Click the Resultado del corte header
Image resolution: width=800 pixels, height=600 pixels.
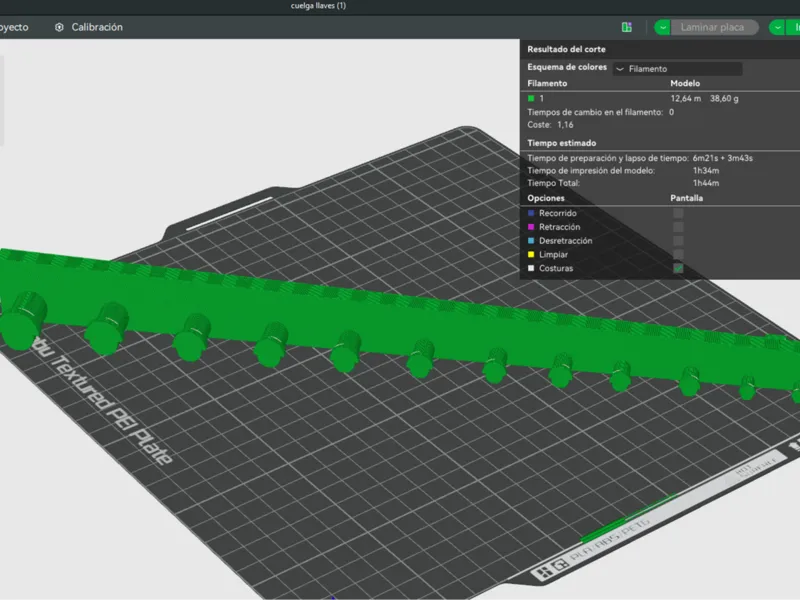[x=566, y=49]
